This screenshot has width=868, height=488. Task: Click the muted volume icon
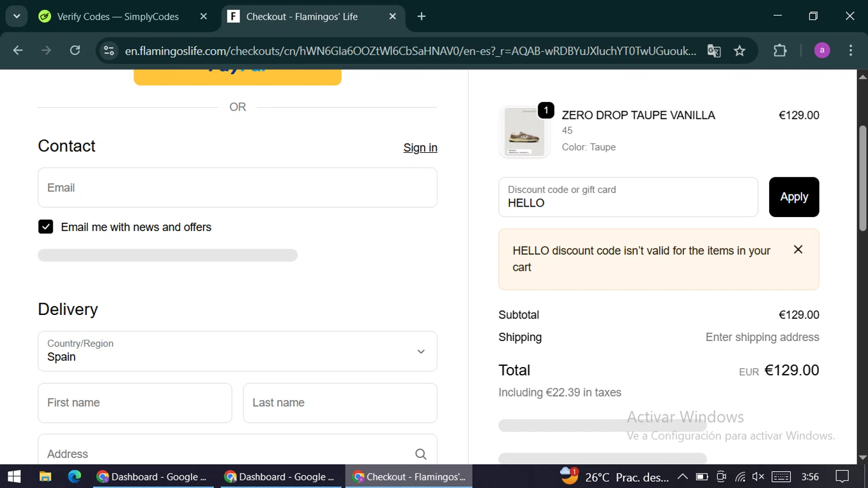758,476
